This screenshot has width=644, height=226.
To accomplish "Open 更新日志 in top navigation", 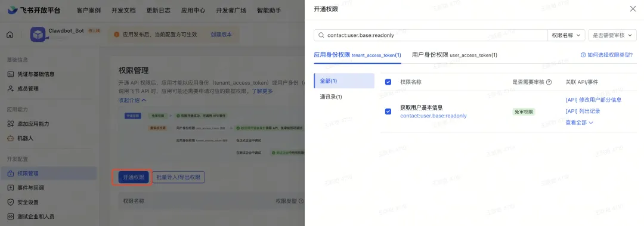I will [x=158, y=10].
